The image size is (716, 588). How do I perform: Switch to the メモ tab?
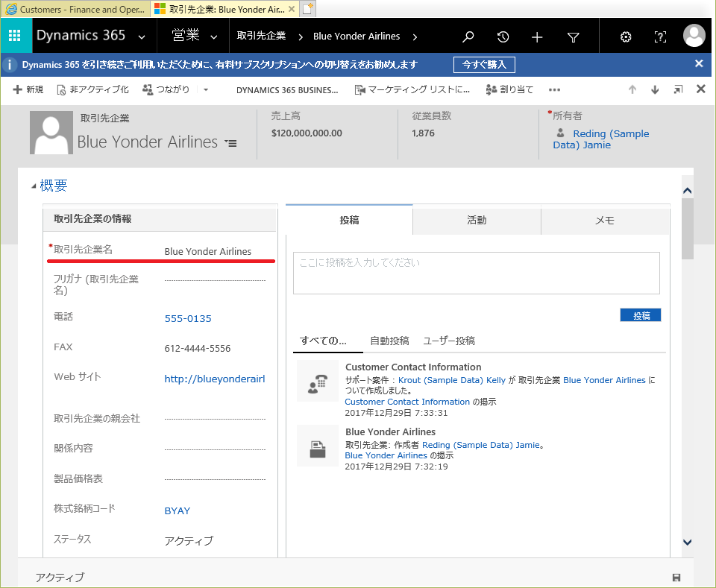point(605,221)
